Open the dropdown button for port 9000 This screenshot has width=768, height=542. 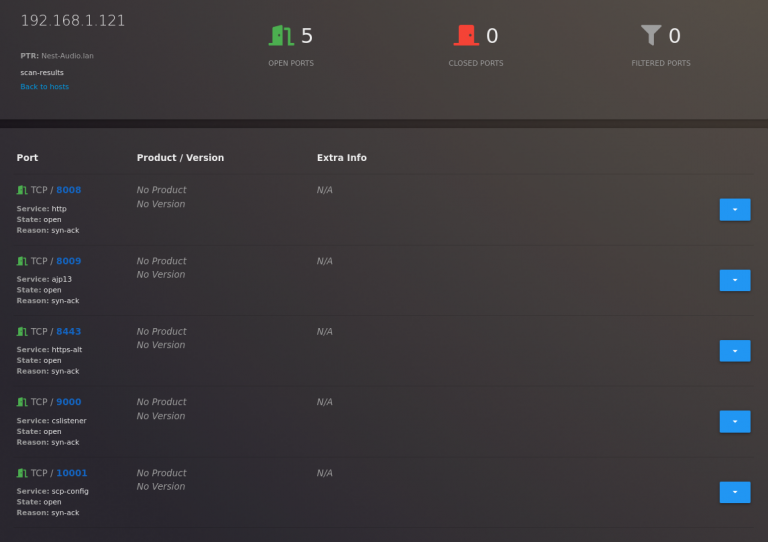734,421
